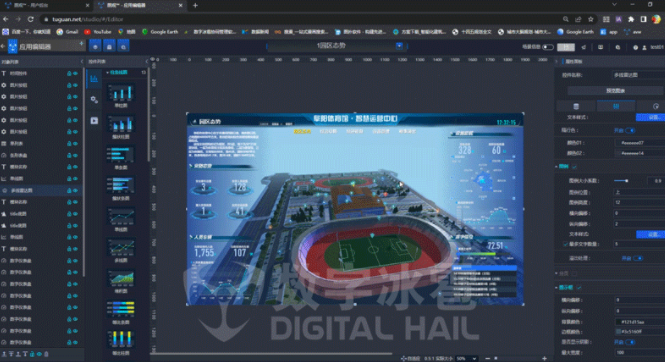Click the browser profile avatar icon

pyautogui.click(x=656, y=19)
